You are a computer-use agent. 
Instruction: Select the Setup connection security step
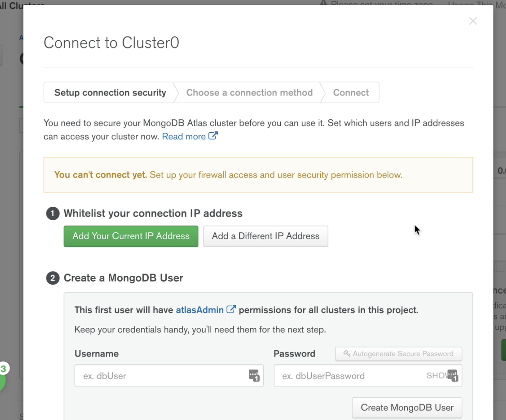[110, 93]
